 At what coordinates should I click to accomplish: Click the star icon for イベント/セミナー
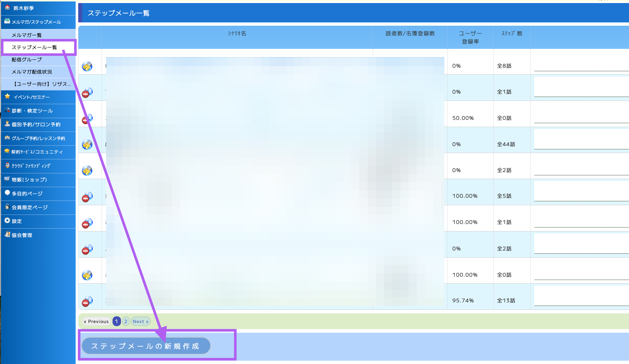(7, 96)
